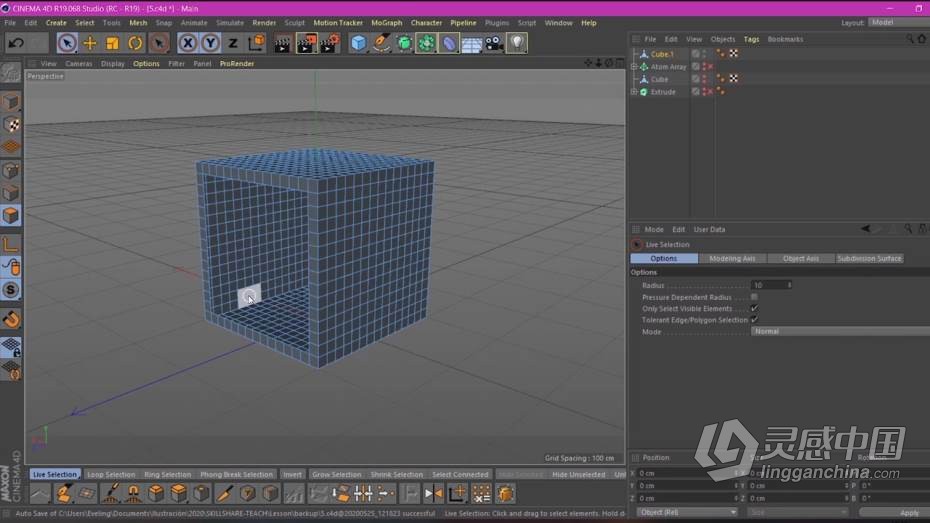Select the Options tab in attributes
The image size is (930, 523).
pos(664,259)
